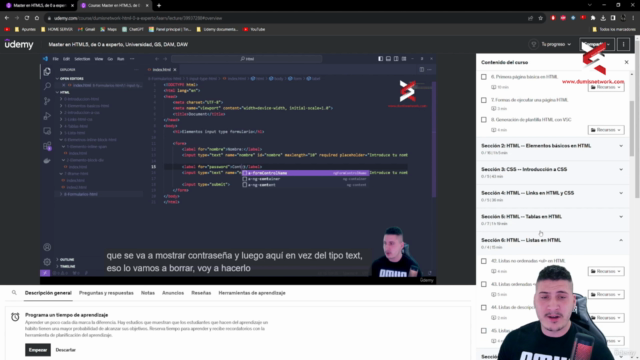Switch to the first browser tab
The height and width of the screenshot is (360, 640).
click(39, 5)
